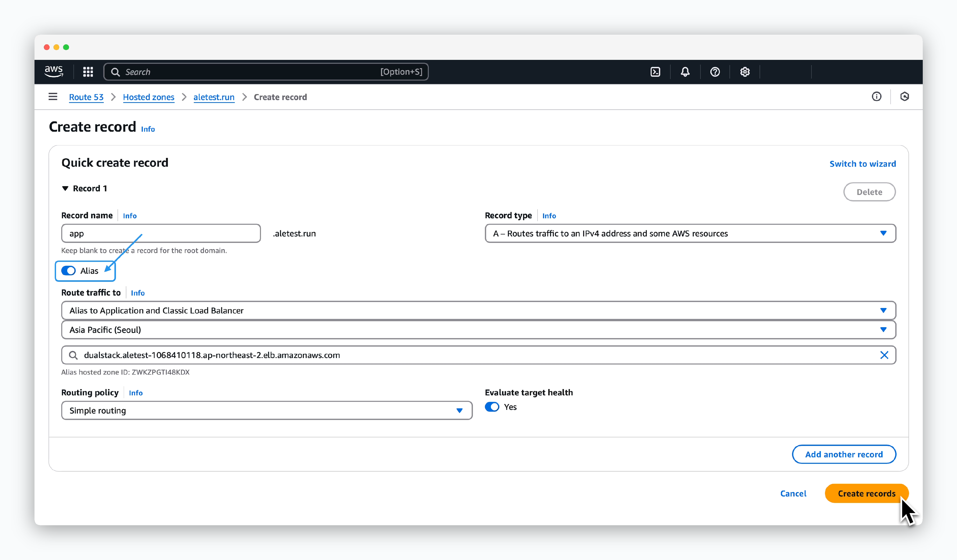957x560 pixels.
Task: Open the settings gear menu
Action: (x=745, y=72)
